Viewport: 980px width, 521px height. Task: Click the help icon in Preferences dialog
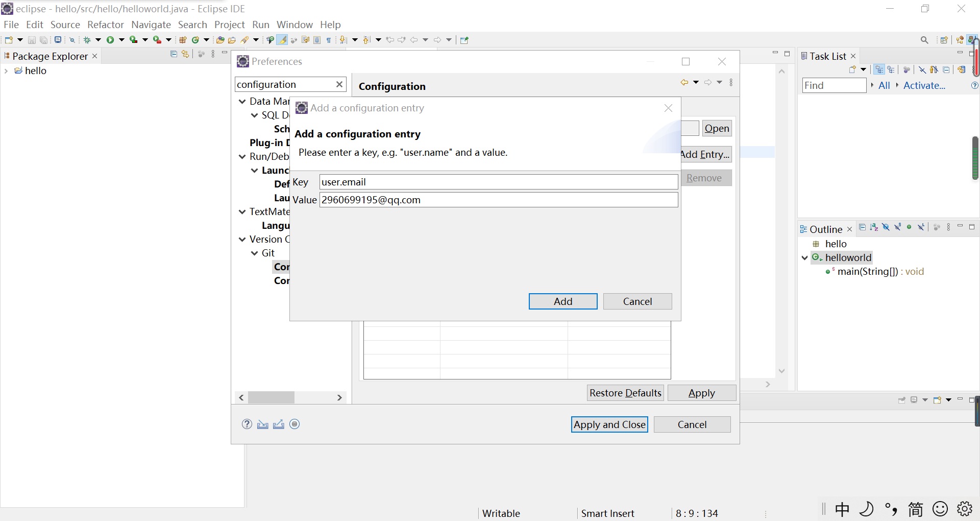(x=247, y=424)
